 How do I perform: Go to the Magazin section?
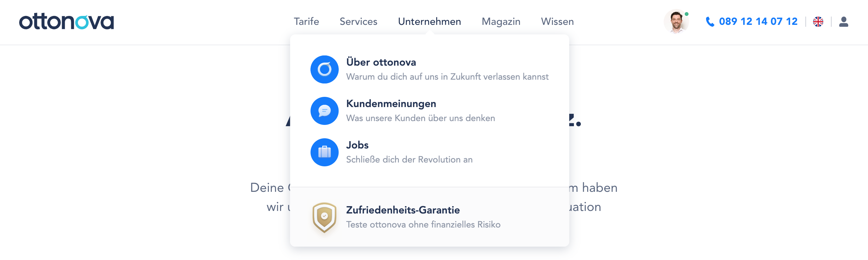tap(501, 22)
